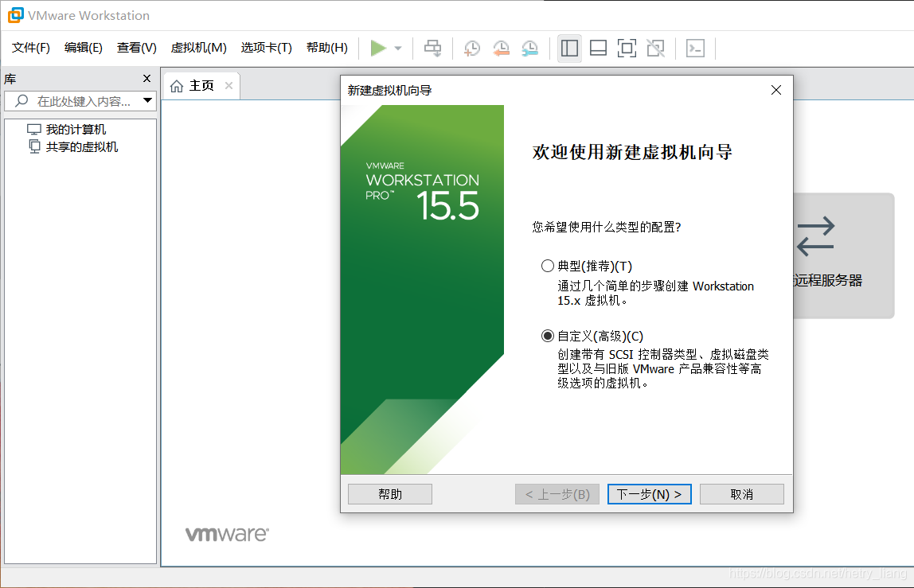
Task: Click the 下一步(N) > button
Action: [x=650, y=494]
